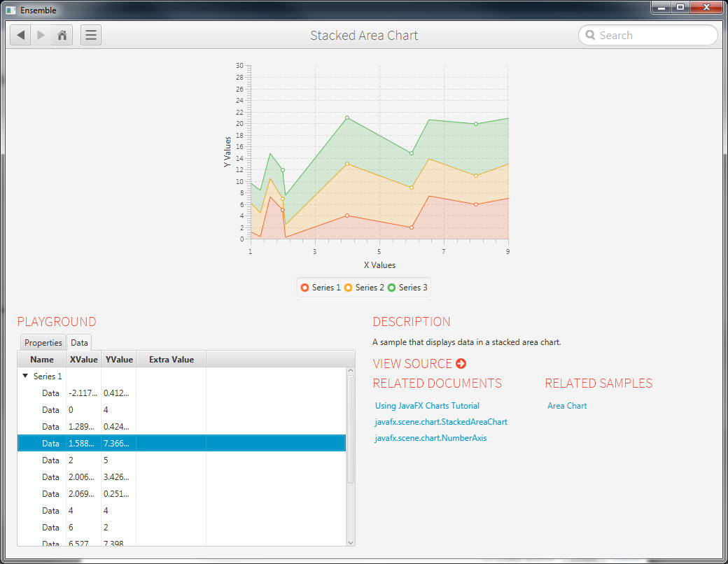728x564 pixels.
Task: Switch to the Properties tab
Action: 43,343
